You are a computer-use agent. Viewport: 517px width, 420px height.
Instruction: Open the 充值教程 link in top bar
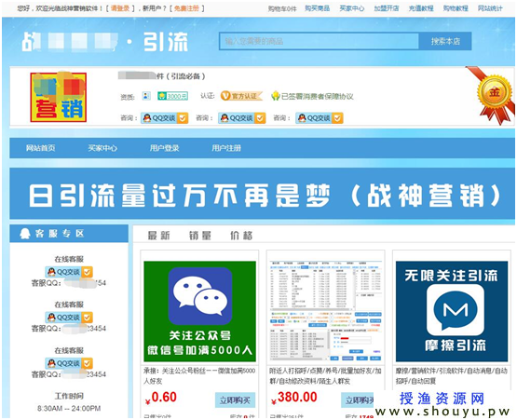click(421, 8)
